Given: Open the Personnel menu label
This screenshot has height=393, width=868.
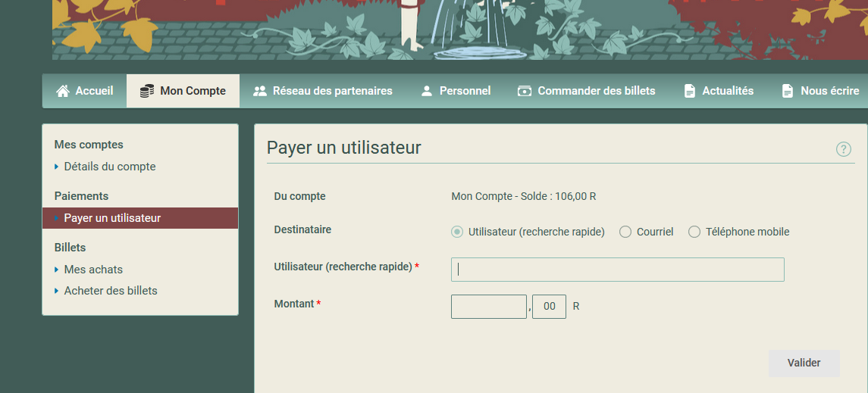Looking at the screenshot, I should [x=465, y=91].
